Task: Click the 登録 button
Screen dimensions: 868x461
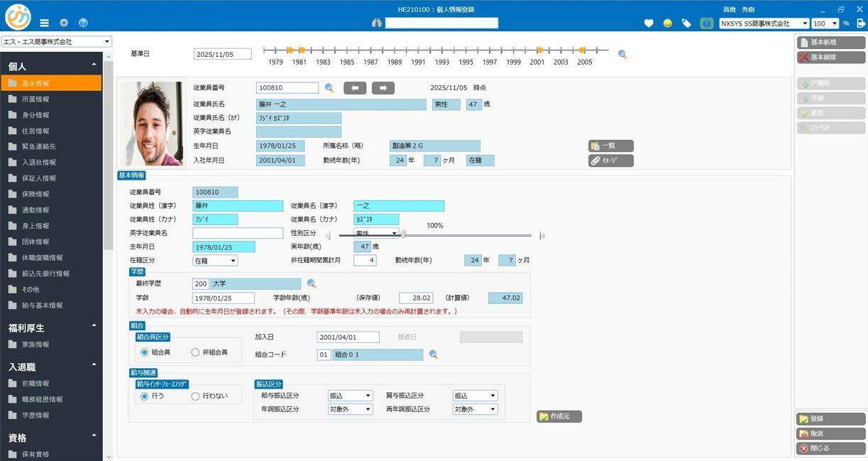Action: (x=830, y=419)
